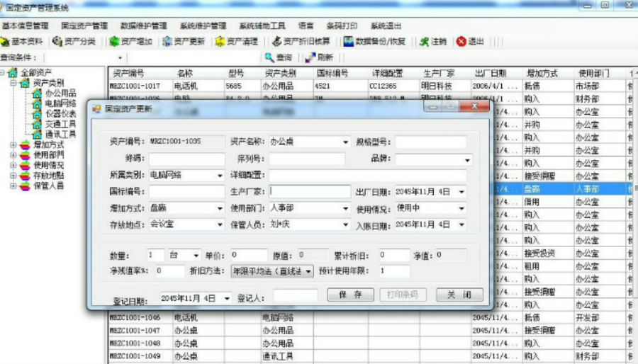Image resolution: width=638 pixels, height=364 pixels.
Task: Expand the 增加方式 tree node
Action: coord(13,144)
